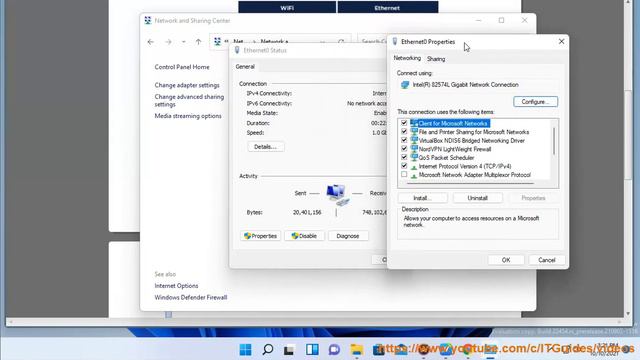Uncheck VirtualBox NDIS6 Bridged Networking Driver
This screenshot has height=360, width=640.
[404, 140]
